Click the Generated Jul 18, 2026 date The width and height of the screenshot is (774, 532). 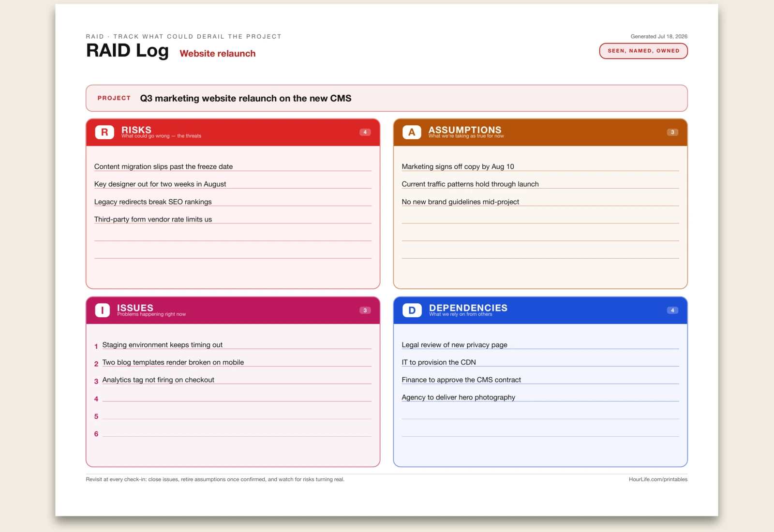click(659, 36)
